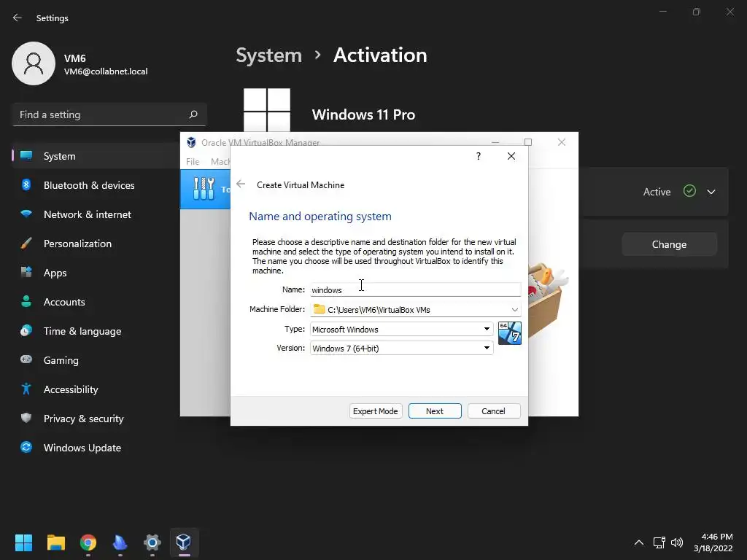
Task: Click the Name field containing windows
Action: [415, 289]
